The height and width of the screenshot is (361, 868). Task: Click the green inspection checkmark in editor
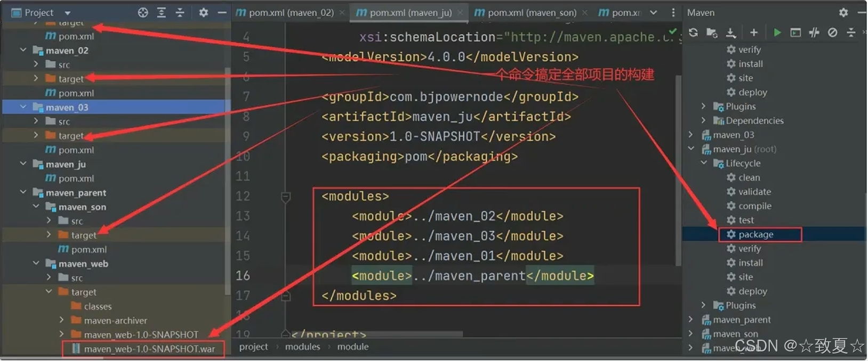pos(673,32)
